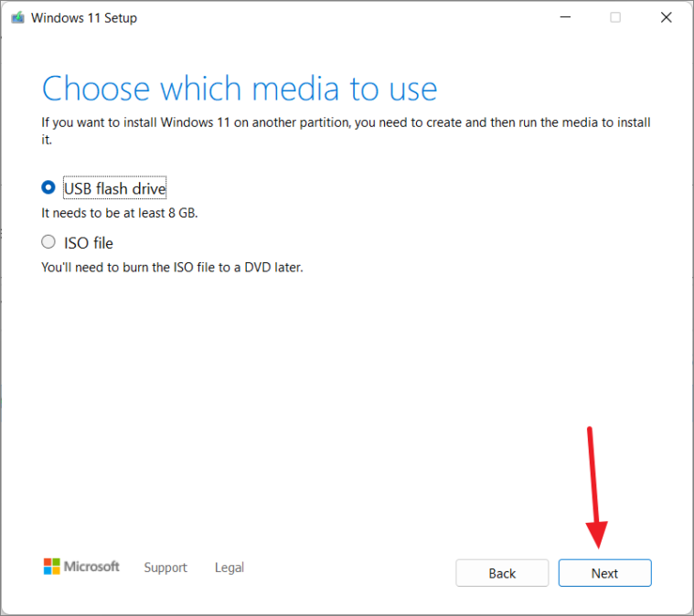Go back with the Back button
This screenshot has width=694, height=616.
coord(502,573)
